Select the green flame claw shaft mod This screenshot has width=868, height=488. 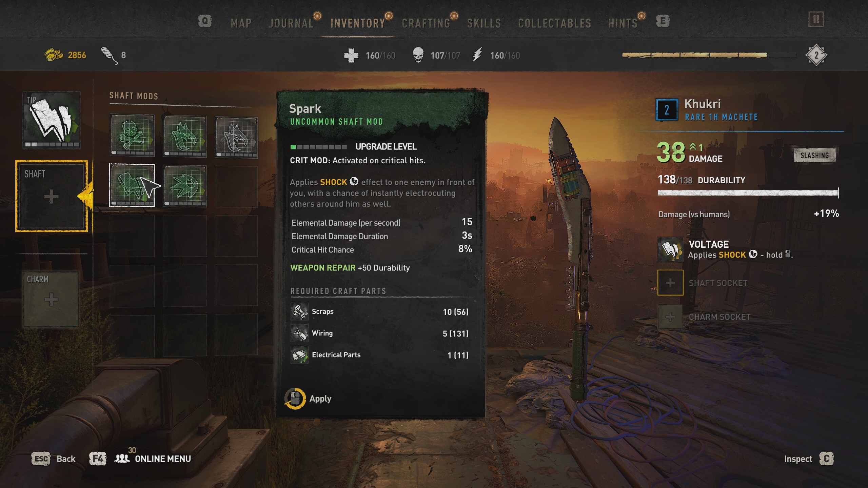(185, 136)
